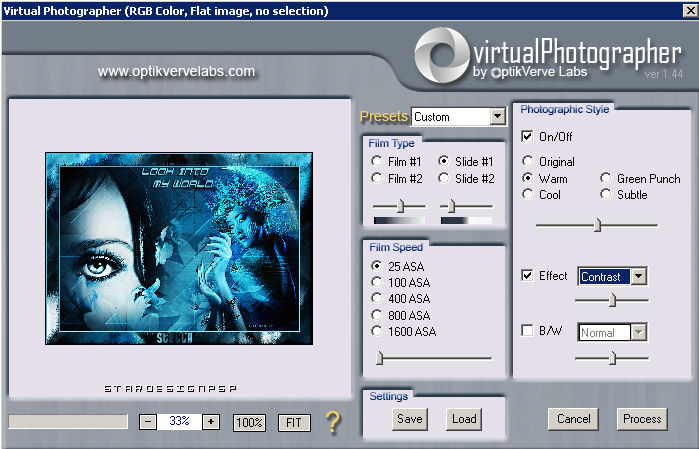
Task: Click the virtualPhotographer swirl logo
Action: click(x=441, y=55)
